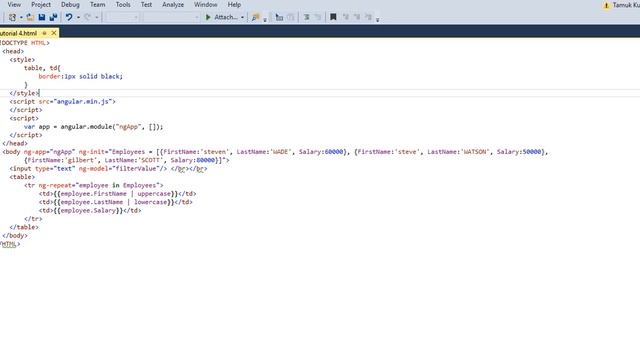Open the Debug menu
This screenshot has height=360, width=640.
click(70, 4)
